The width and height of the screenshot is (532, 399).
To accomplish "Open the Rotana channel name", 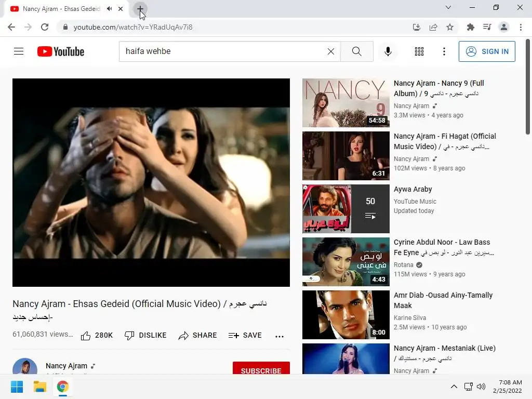I will click(x=403, y=264).
